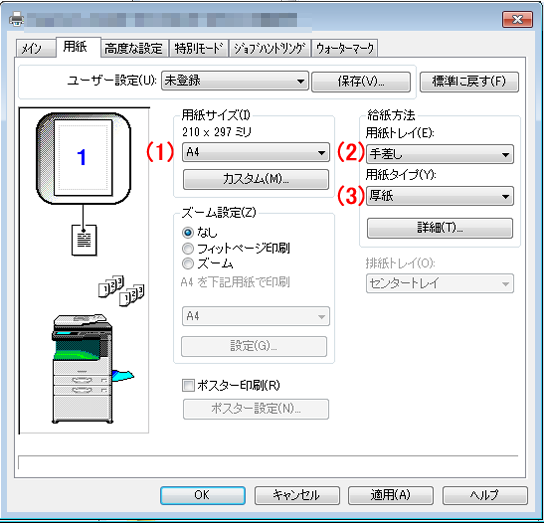
Task: Click the 詳細(T)... button
Action: 440,228
